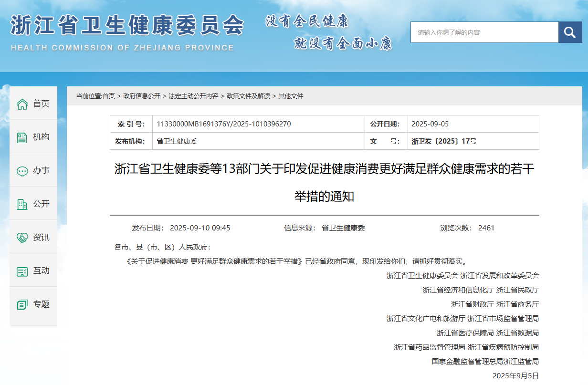
Task: Select the 资讯 handshake news icon
Action: pyautogui.click(x=21, y=237)
